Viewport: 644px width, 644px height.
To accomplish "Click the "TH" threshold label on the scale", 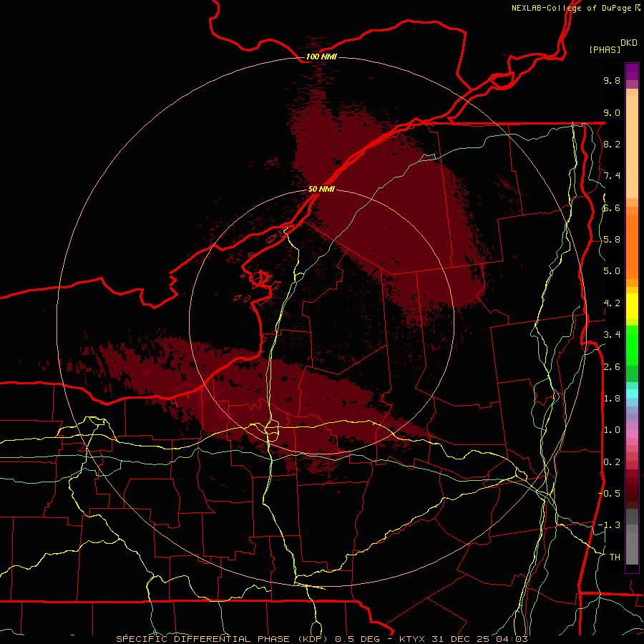I will click(615, 557).
